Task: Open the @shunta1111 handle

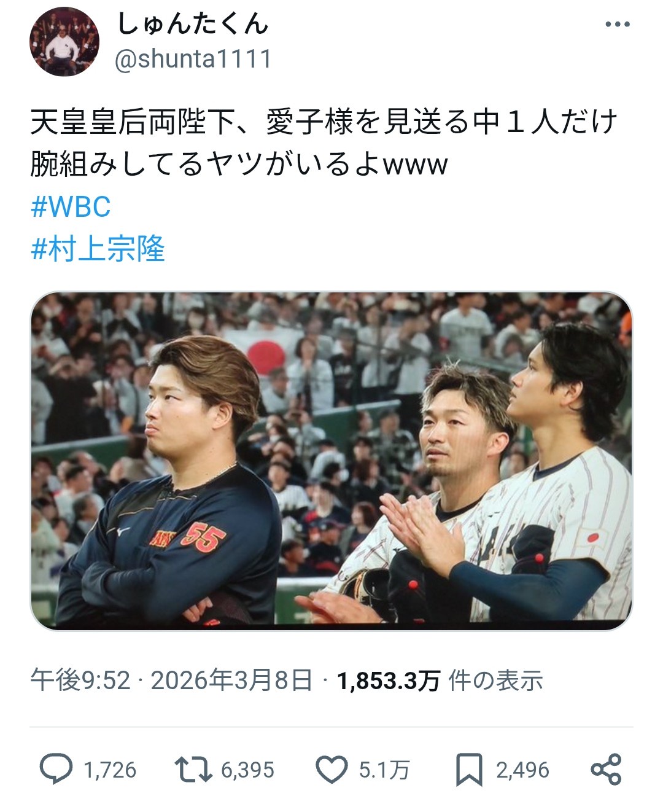Action: [193, 60]
